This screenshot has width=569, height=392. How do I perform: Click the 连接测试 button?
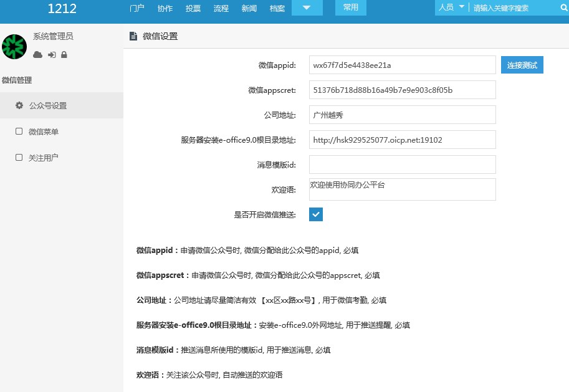(x=522, y=65)
